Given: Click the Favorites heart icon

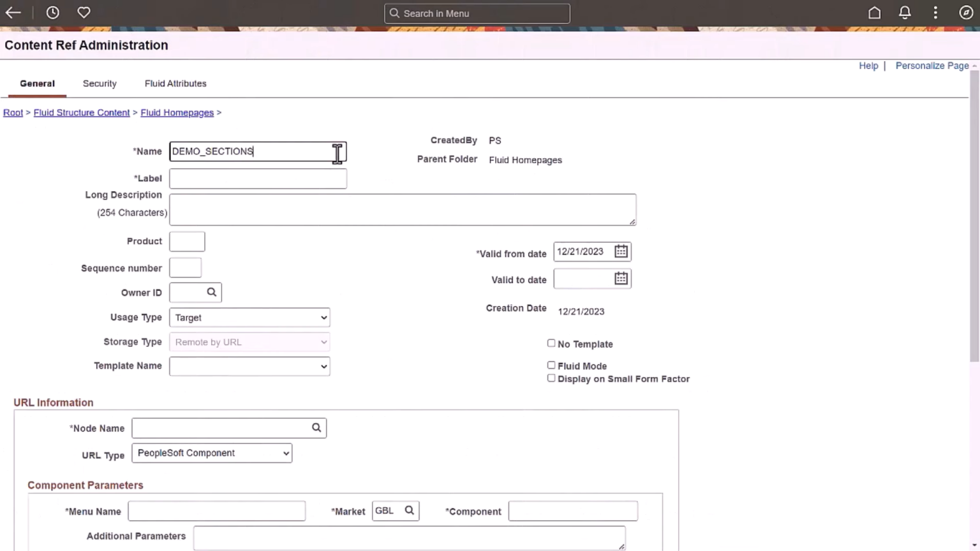Looking at the screenshot, I should click(84, 12).
